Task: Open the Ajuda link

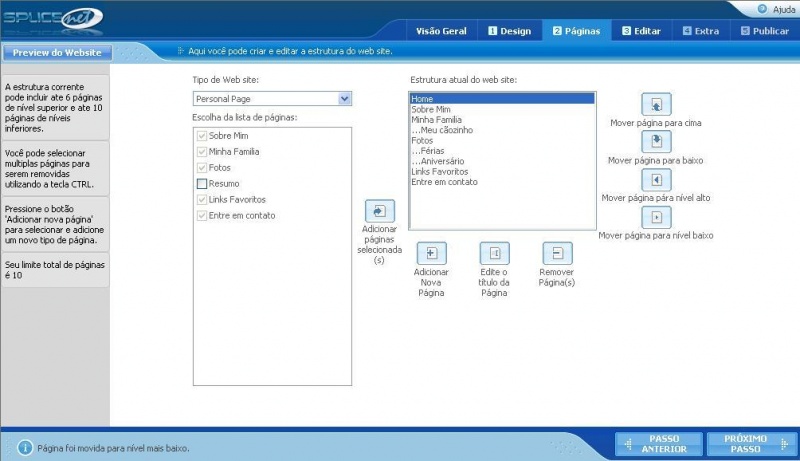Action: point(784,10)
